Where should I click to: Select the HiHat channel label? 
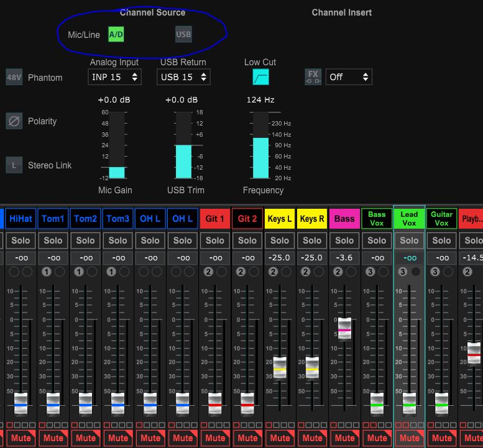(x=21, y=219)
